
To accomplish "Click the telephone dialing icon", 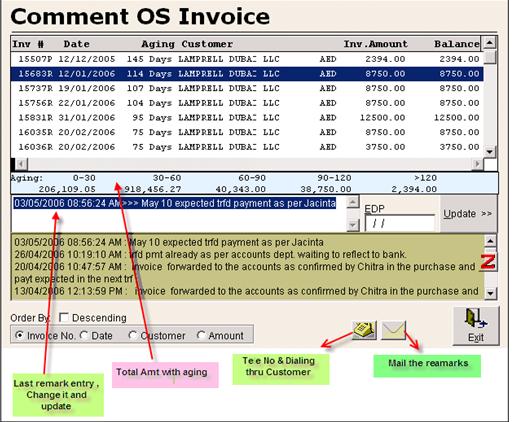I will point(364,330).
